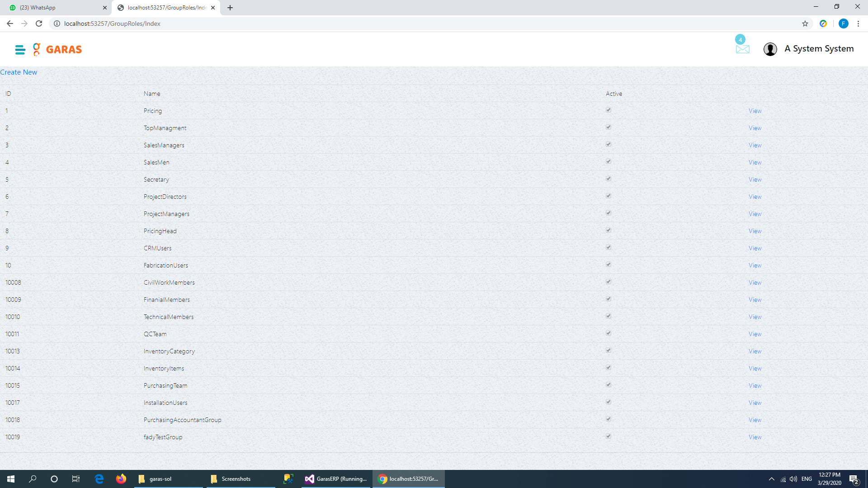Open the View link for QCTeam
868x488 pixels.
(755, 334)
